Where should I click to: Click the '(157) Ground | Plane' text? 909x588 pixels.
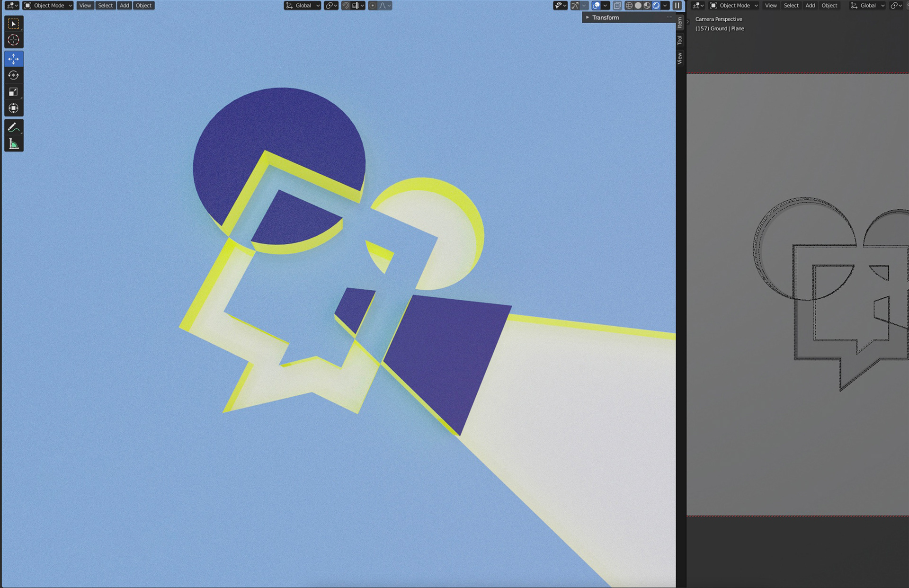(720, 29)
